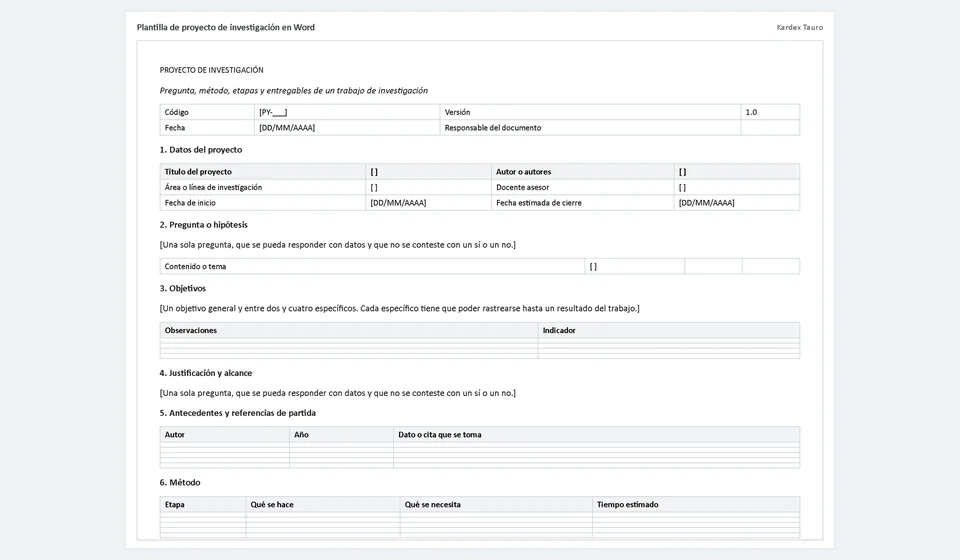Click the instruction text under 'Justificación y alcance'
960x560 pixels.
pos(337,393)
